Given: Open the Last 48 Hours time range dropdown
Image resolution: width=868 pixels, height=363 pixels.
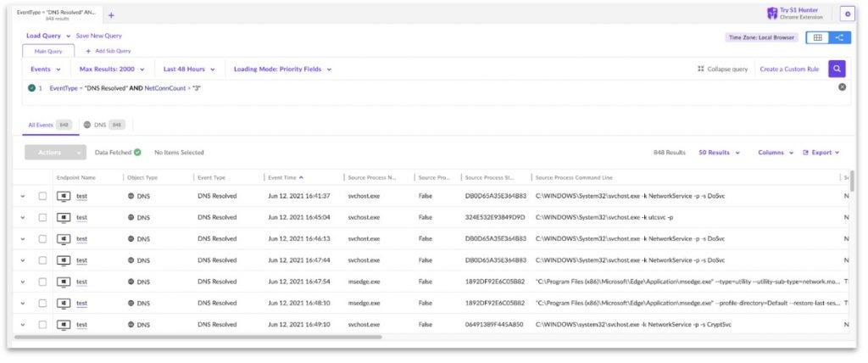Looking at the screenshot, I should [189, 69].
